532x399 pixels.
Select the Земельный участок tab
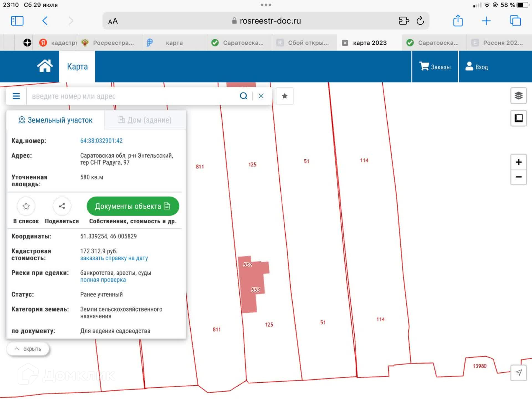click(55, 120)
